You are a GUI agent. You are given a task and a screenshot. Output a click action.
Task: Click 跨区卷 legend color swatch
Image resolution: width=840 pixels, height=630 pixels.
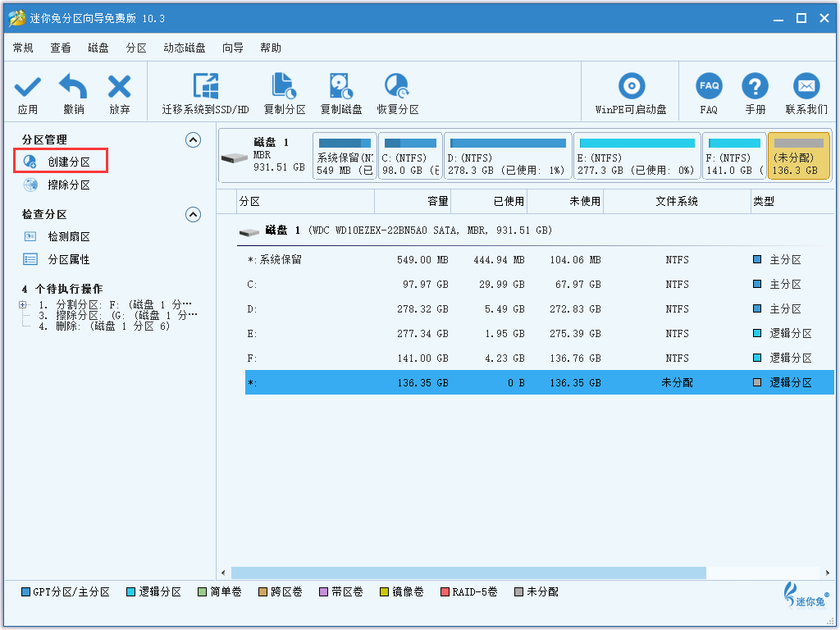click(x=263, y=592)
